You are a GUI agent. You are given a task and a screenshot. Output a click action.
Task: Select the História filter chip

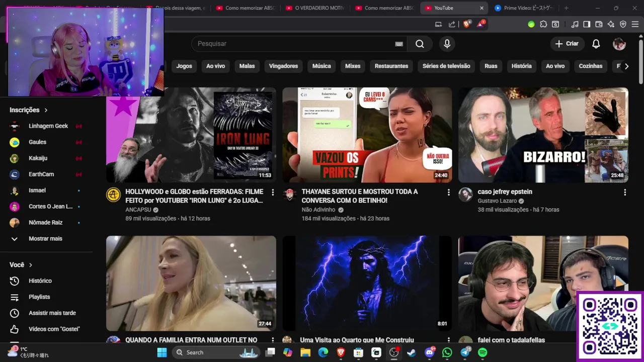[521, 66]
